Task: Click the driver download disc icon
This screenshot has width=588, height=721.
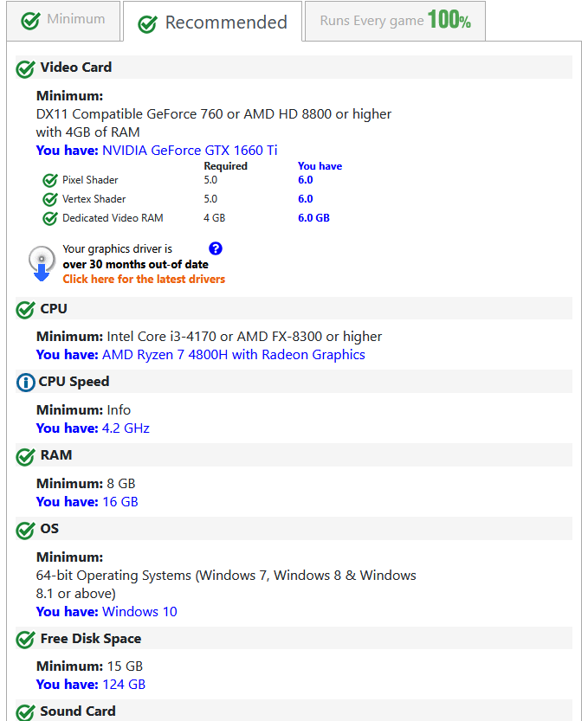Action: click(x=42, y=263)
